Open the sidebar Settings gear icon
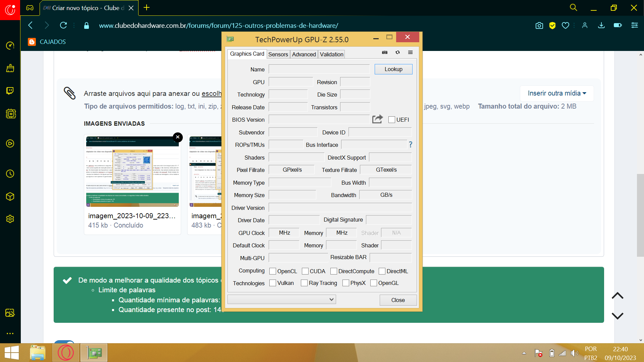Screen dimensions: 644x362 [10, 219]
